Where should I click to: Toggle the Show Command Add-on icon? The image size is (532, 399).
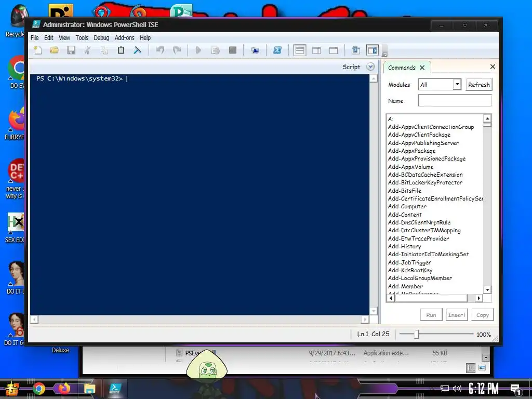(373, 50)
